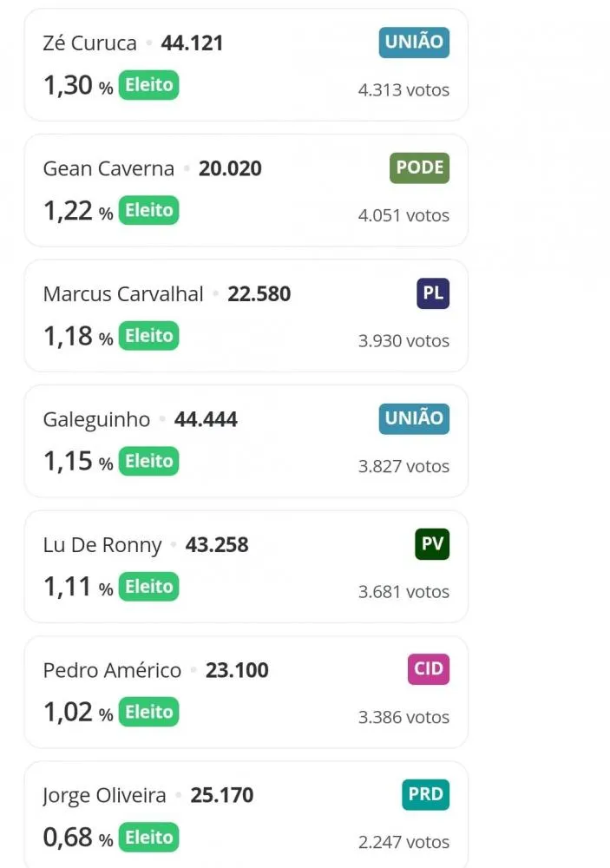Select candidate Pedro Américo
The height and width of the screenshot is (868, 610).
(x=113, y=670)
